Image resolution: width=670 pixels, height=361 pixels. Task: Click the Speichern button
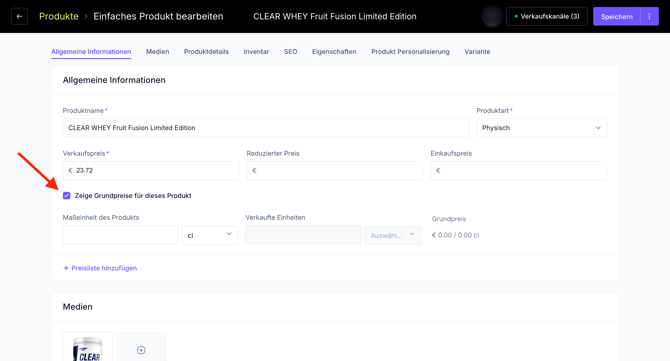tap(617, 17)
